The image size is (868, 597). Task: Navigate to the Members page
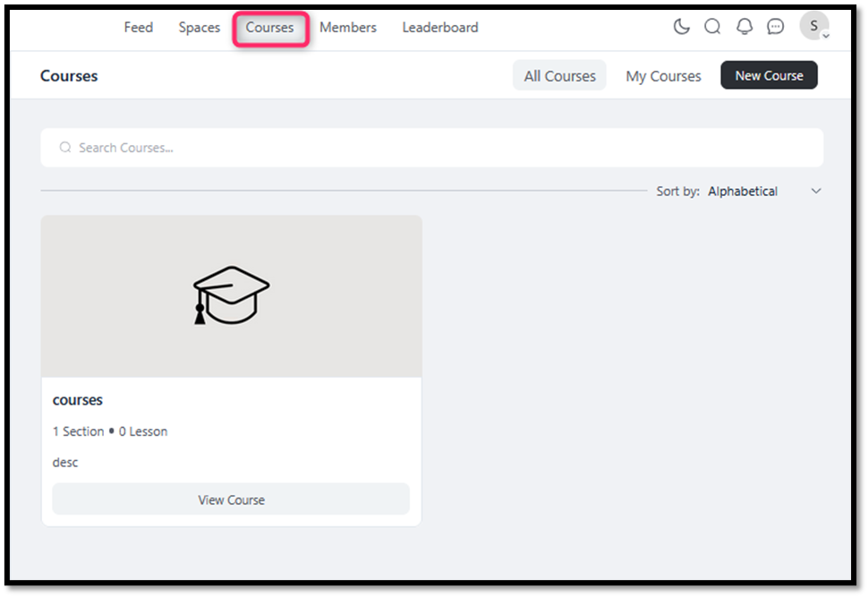(x=348, y=28)
